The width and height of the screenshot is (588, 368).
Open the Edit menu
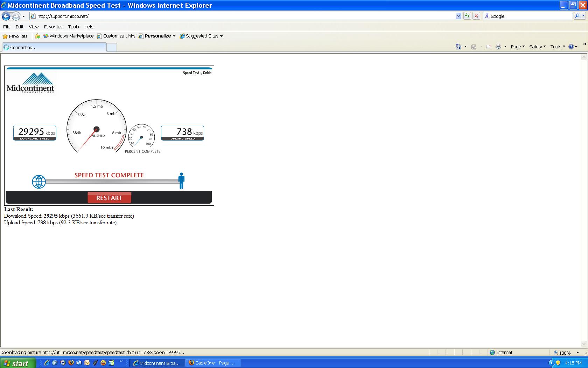click(x=20, y=27)
